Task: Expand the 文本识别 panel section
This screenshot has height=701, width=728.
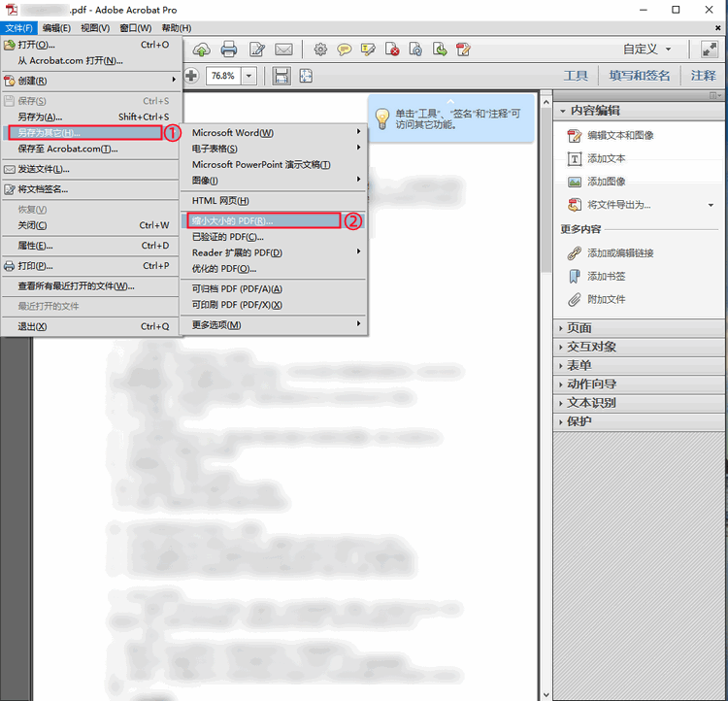Action: tap(639, 403)
